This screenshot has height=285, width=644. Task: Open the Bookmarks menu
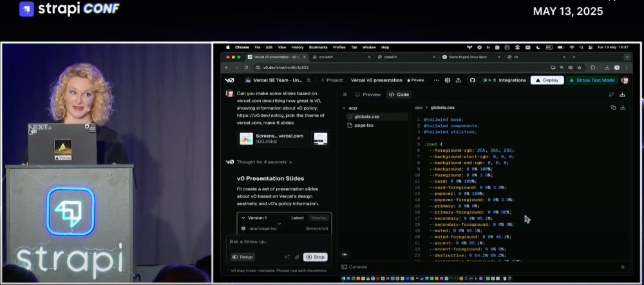coord(318,47)
